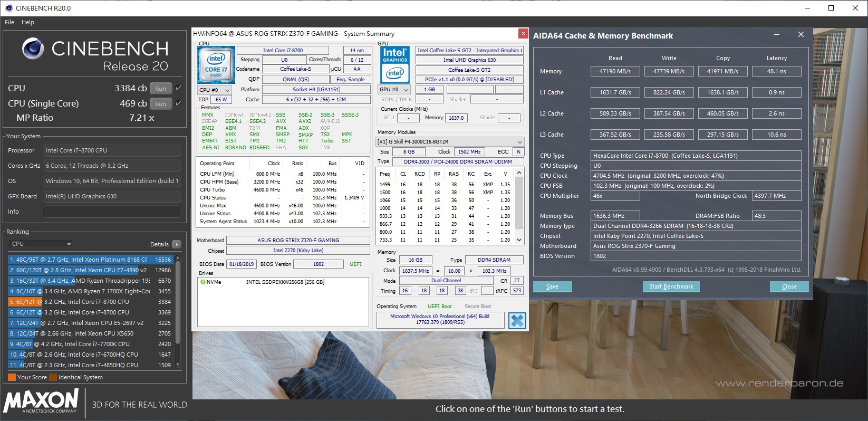This screenshot has height=421, width=868.
Task: Click the memory timings table scrollbar
Action: [x=519, y=206]
